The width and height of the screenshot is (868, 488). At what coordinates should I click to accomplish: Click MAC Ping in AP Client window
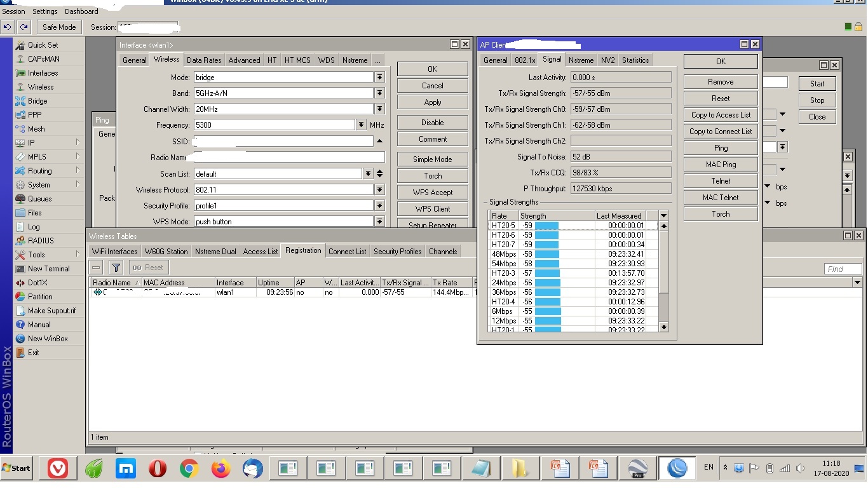click(721, 165)
